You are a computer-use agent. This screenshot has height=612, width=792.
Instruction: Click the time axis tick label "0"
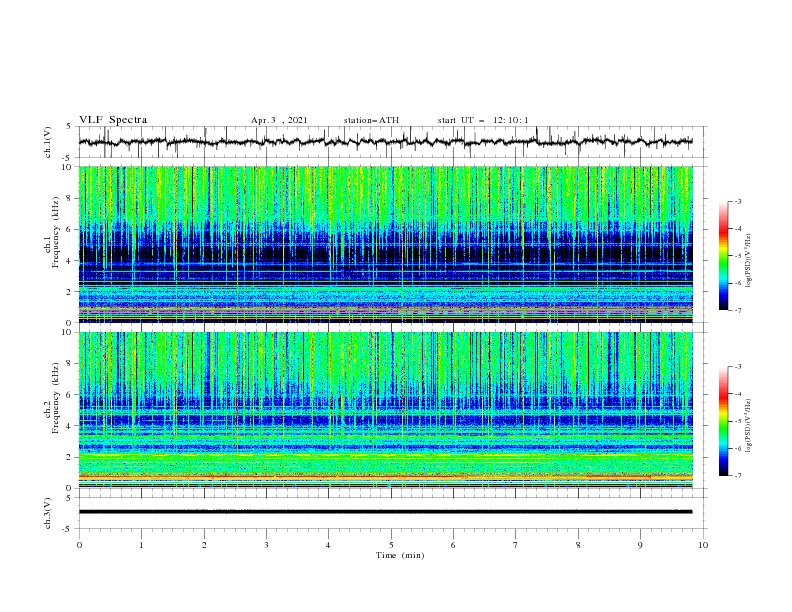[x=79, y=545]
